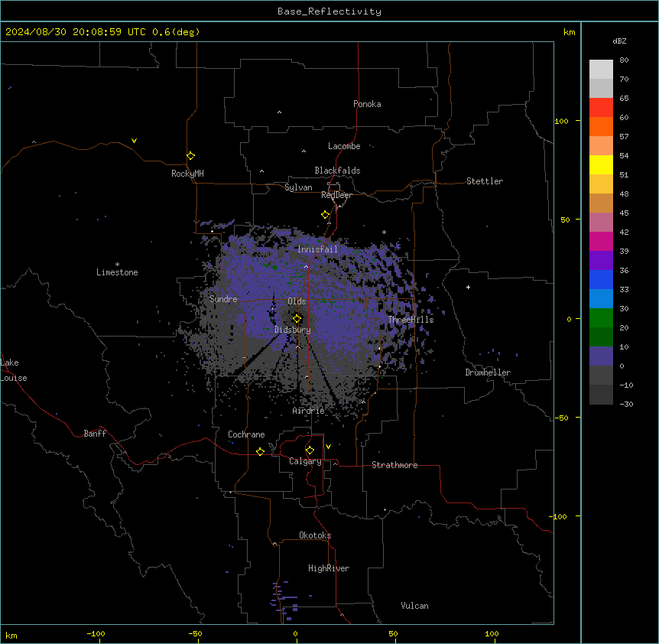Click the asterisk marker above Limestone
This screenshot has height=644, width=659.
(117, 265)
